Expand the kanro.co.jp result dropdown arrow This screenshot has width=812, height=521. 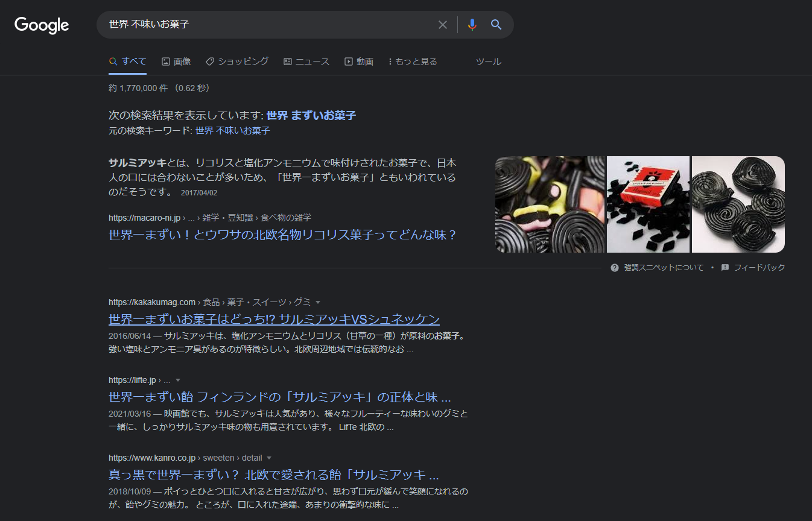pyautogui.click(x=269, y=458)
